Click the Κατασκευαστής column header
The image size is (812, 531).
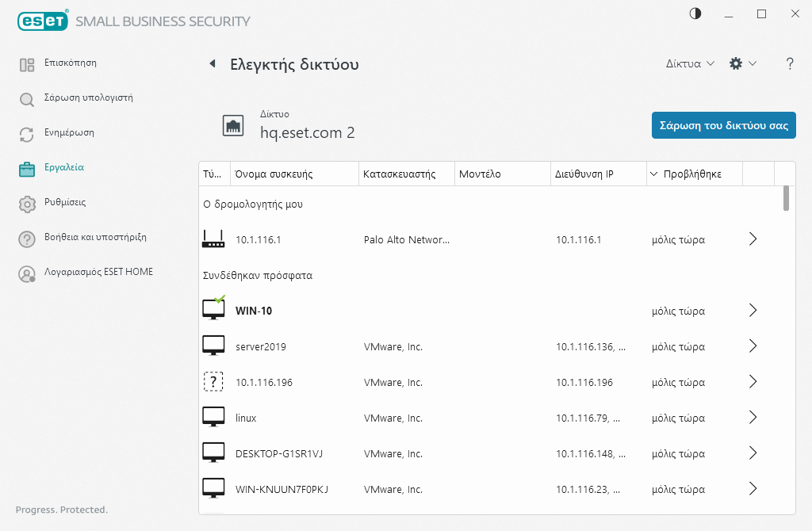[407, 174]
